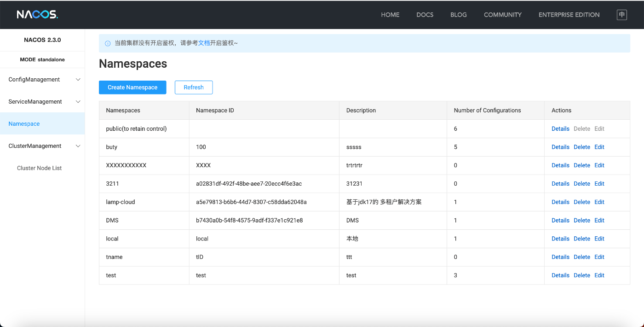Edit the buty namespace
The width and height of the screenshot is (644, 327).
click(599, 147)
